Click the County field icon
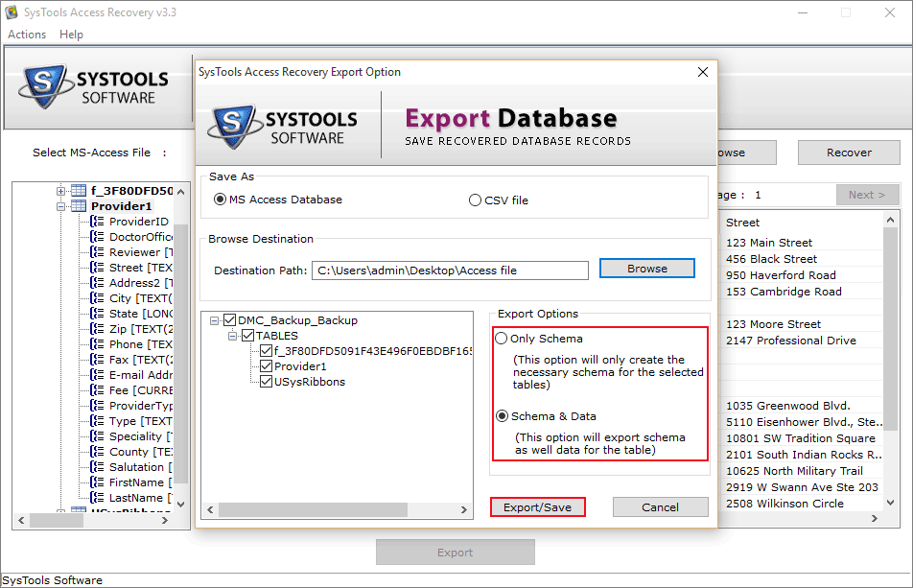This screenshot has height=588, width=913. (97, 452)
